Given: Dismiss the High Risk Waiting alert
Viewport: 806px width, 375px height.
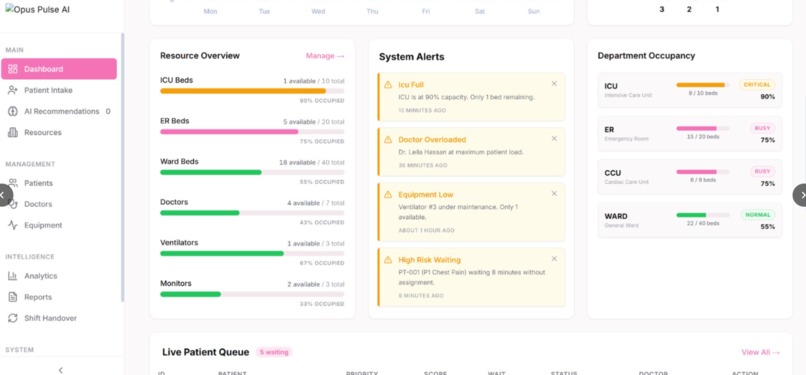Looking at the screenshot, I should click(x=554, y=258).
